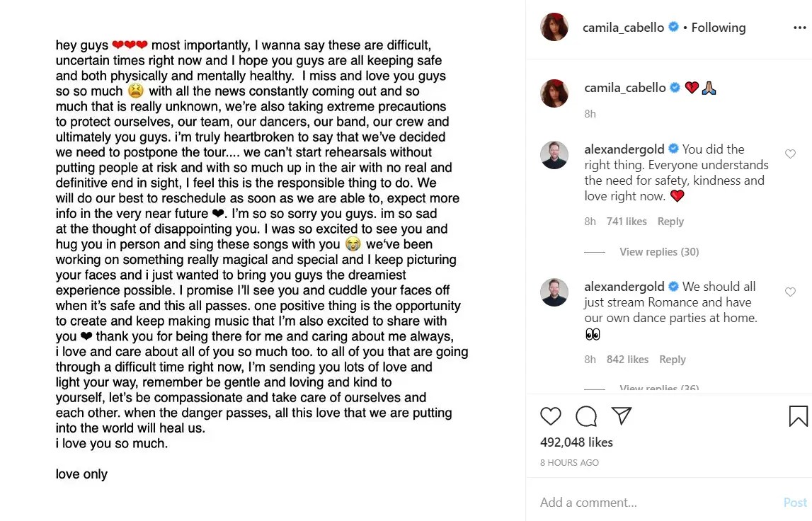Toggle Following status for camila_cabello
812x521 pixels.
[x=718, y=27]
